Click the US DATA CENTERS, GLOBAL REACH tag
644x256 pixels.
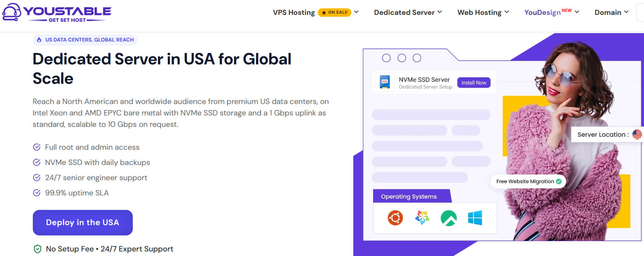(x=85, y=40)
